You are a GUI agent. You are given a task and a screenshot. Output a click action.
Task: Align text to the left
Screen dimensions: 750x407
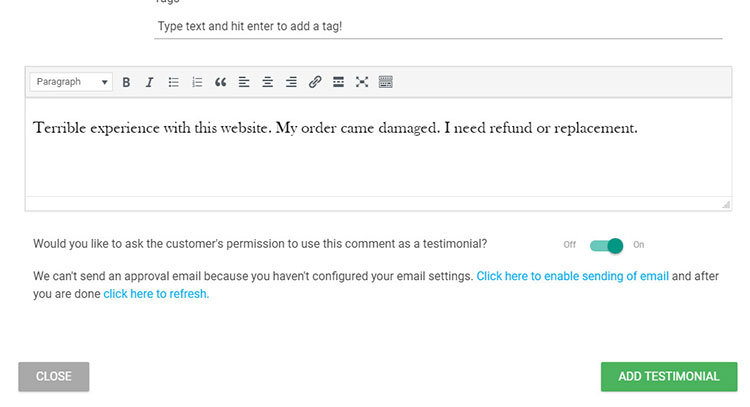click(244, 82)
